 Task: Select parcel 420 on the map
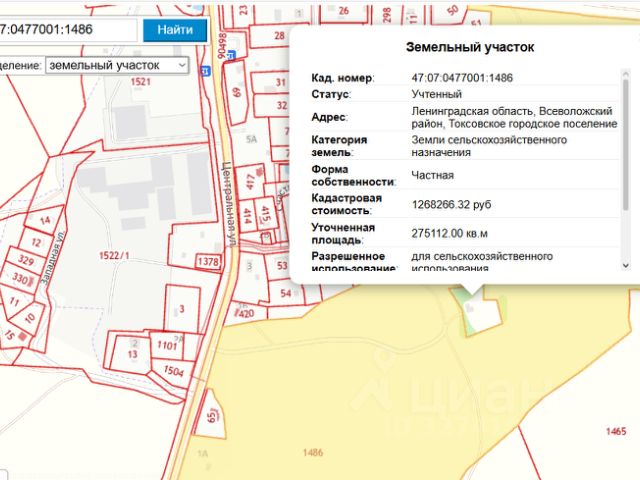(x=246, y=313)
